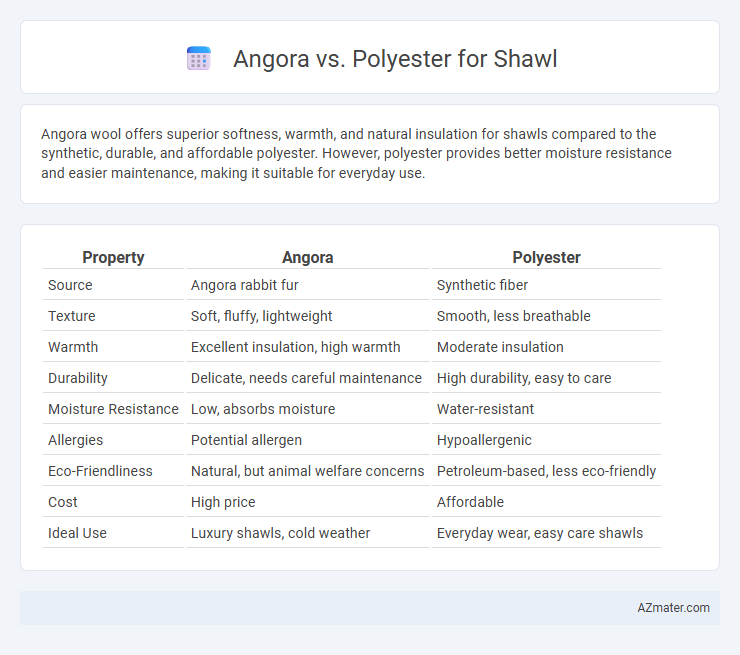Click the 'Angora vs. Polyester for Shawl' heading
This screenshot has width=740, height=655.
(395, 59)
